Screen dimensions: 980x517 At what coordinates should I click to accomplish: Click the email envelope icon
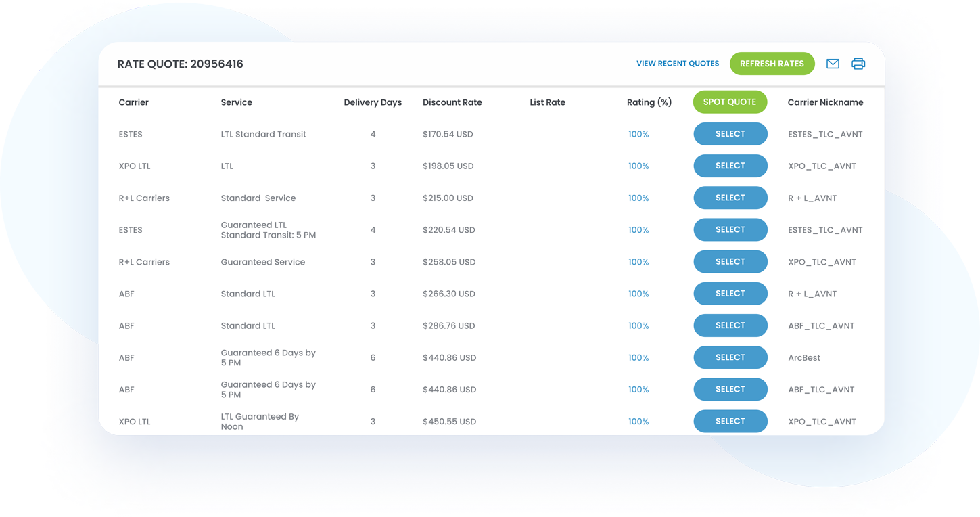[833, 64]
